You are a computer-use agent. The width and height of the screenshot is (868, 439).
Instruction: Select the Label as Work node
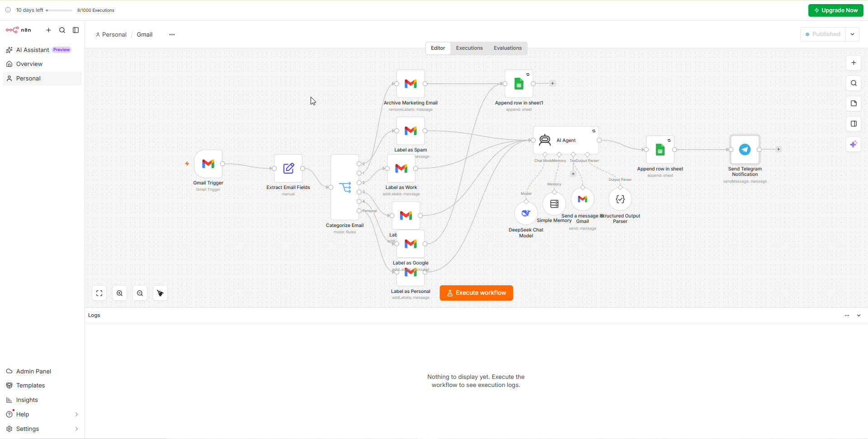point(401,169)
